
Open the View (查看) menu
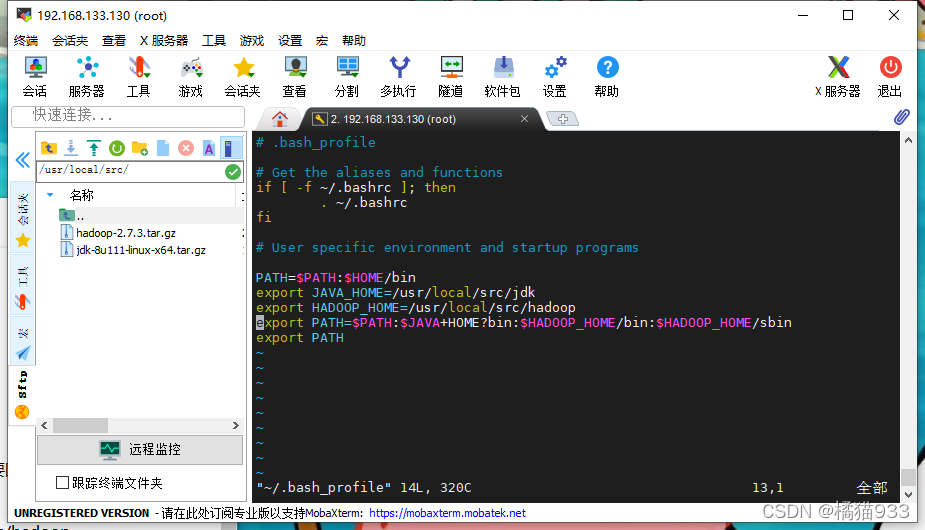coord(114,41)
